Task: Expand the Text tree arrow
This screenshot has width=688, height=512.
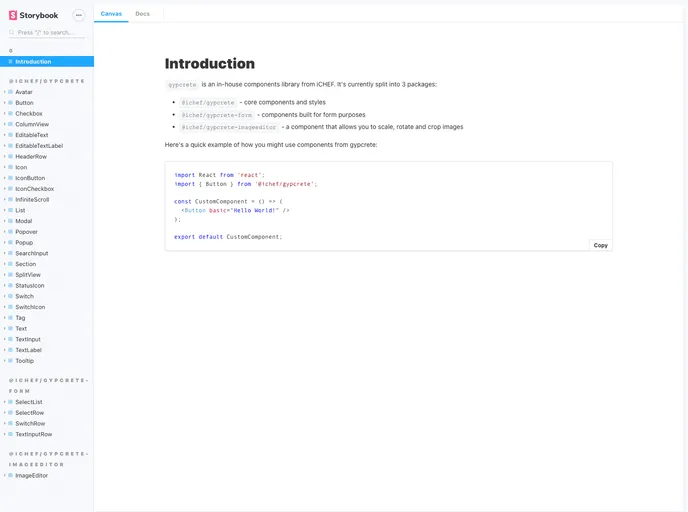Action: point(5,329)
